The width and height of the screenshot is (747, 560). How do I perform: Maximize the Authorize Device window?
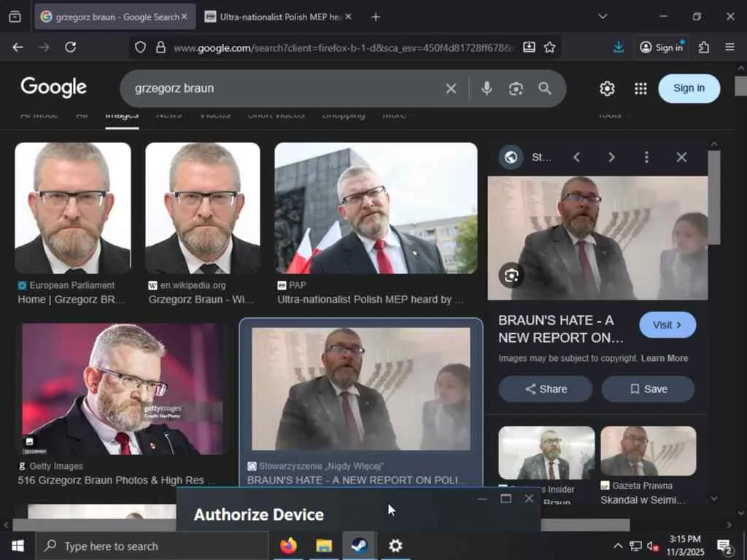(506, 499)
